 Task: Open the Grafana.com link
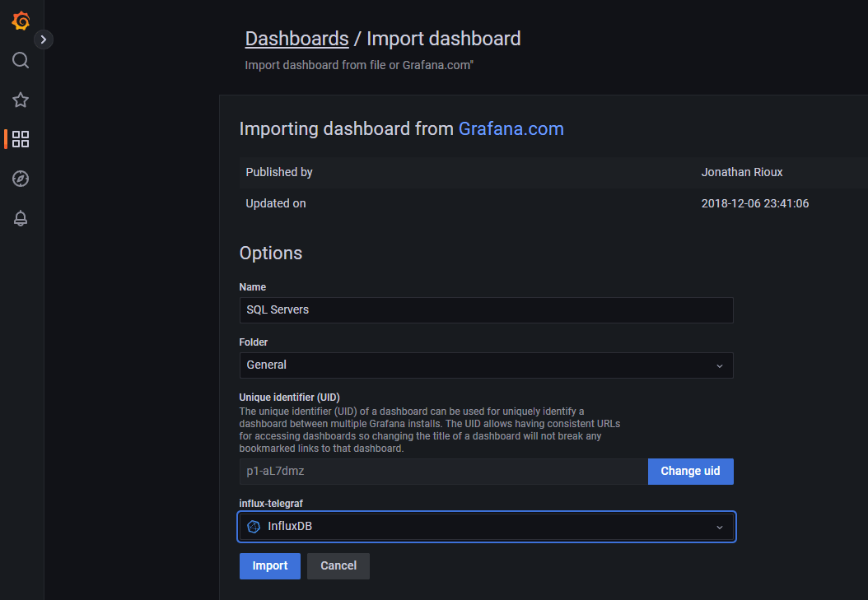[x=511, y=129]
